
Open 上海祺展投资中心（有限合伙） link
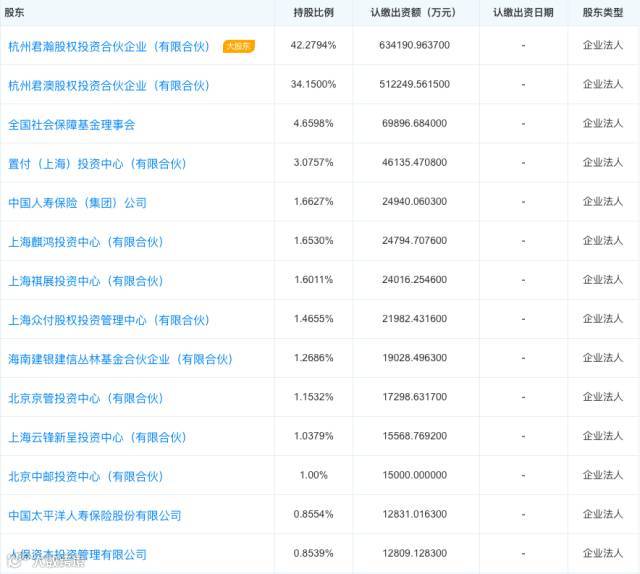pos(86,281)
